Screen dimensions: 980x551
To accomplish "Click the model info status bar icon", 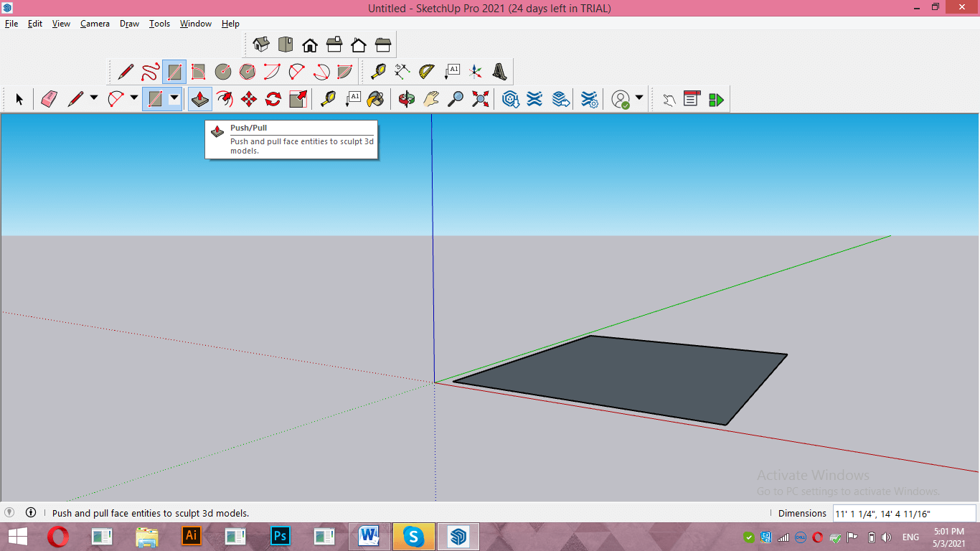I will click(31, 512).
